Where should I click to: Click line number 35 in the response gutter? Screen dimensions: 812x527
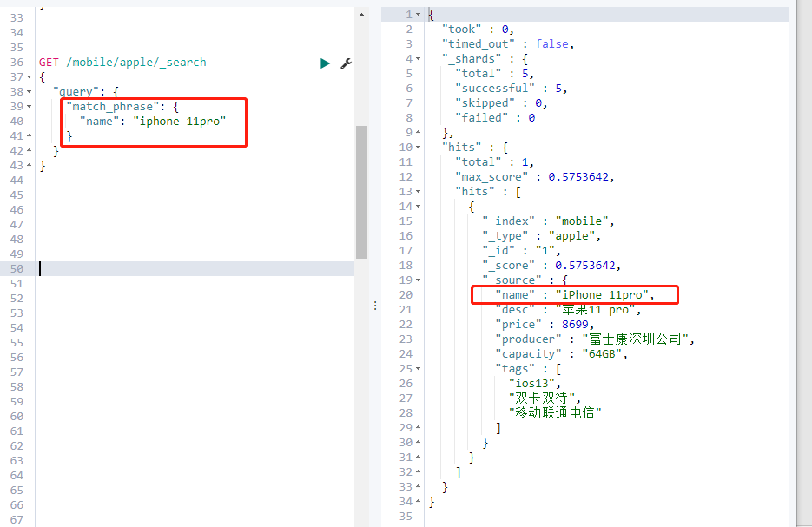(406, 516)
